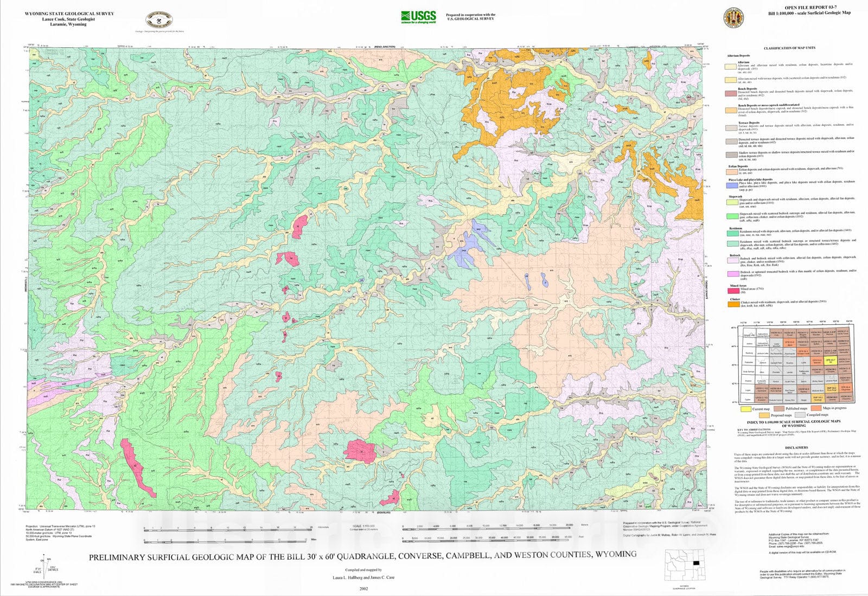Click the blue Playa Lake legend swatch

732,185
